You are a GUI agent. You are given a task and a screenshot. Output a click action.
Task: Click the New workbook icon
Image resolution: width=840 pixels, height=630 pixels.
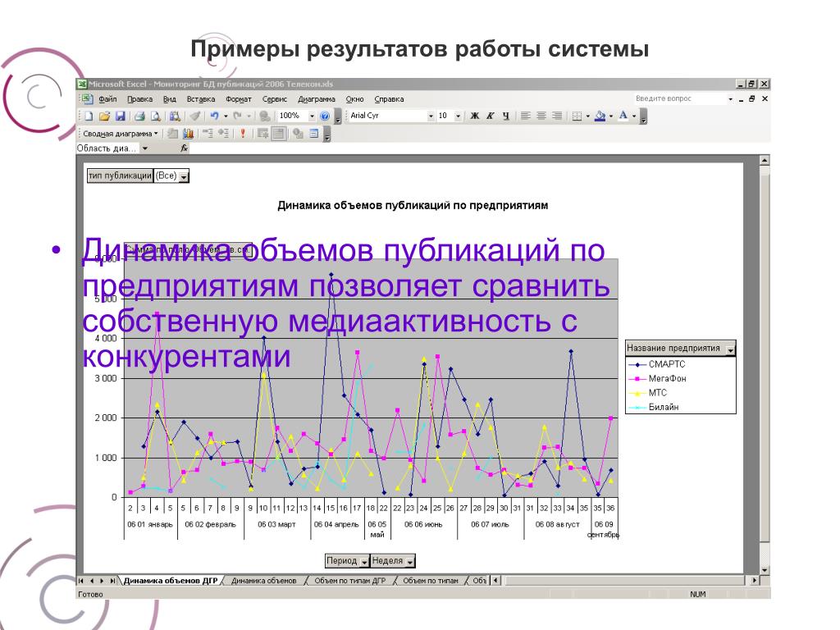(89, 116)
